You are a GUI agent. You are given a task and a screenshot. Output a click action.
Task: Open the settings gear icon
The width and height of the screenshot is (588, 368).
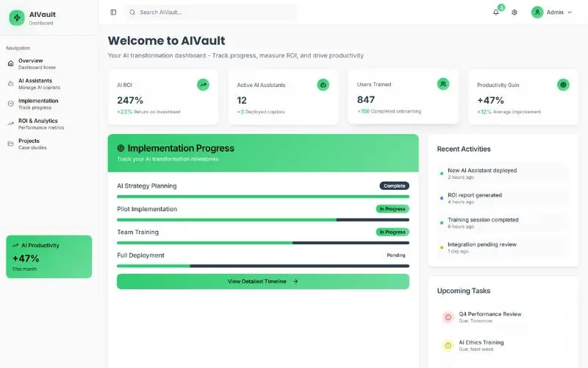coord(514,13)
